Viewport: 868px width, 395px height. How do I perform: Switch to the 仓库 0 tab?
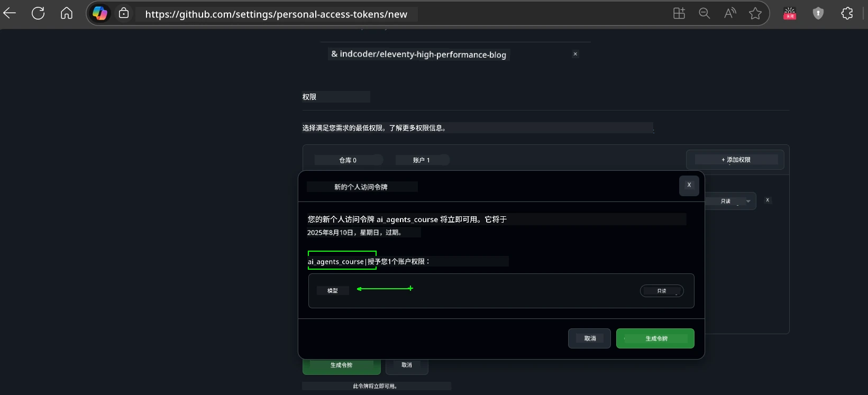tap(348, 160)
